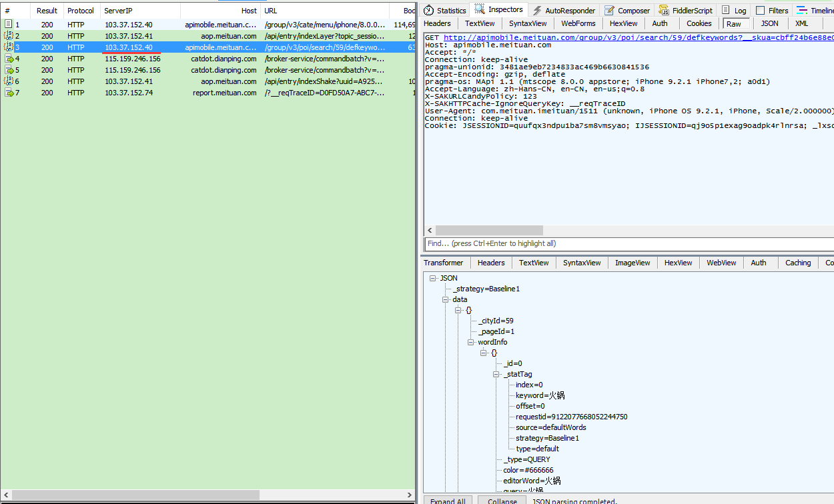Click the Raw view horizontal scrollbar thumb
Viewport: 834px width, 504px height.
[x=489, y=230]
